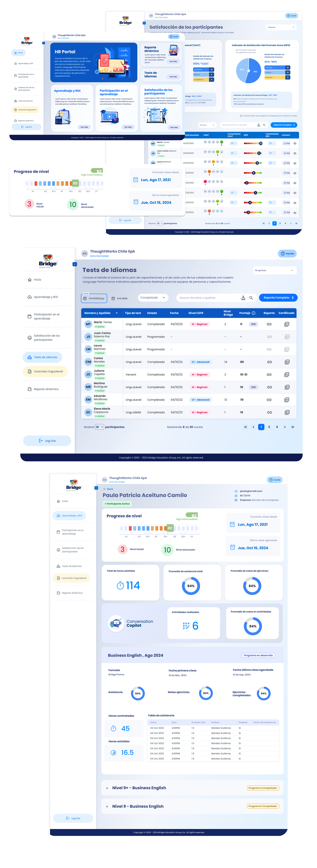This screenshot has height=868, width=317.
Task: Collapse sidebar arrow in Tests de Idiomas window
Action: [x=75, y=264]
